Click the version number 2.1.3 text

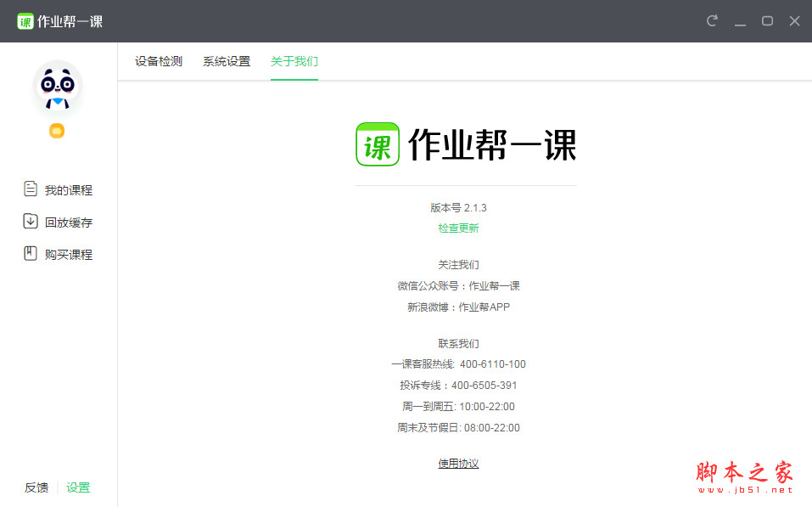pos(458,207)
